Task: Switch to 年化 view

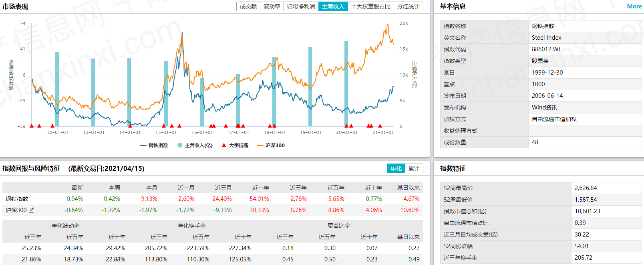Action: 396,168
